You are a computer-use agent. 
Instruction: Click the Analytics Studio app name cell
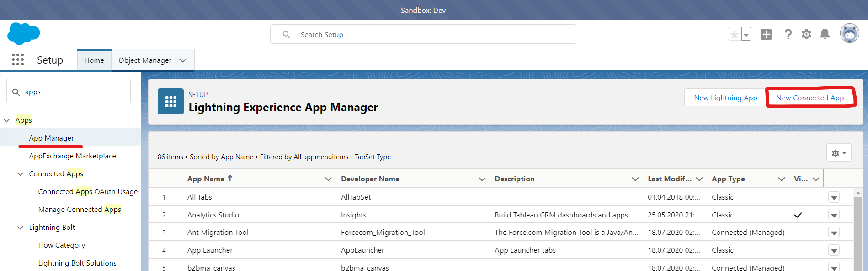point(213,215)
